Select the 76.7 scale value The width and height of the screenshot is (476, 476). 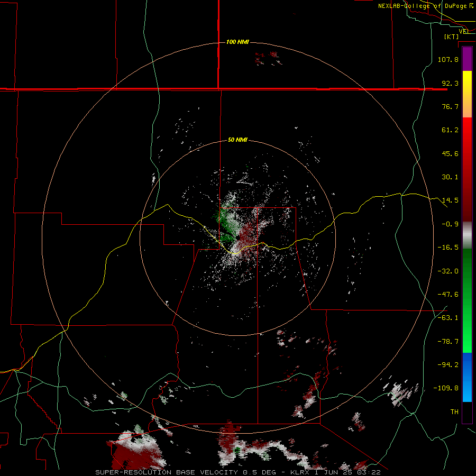[450, 106]
